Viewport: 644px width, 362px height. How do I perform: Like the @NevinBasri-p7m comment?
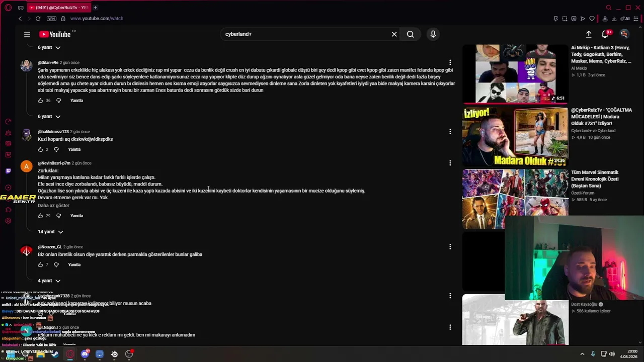41,216
